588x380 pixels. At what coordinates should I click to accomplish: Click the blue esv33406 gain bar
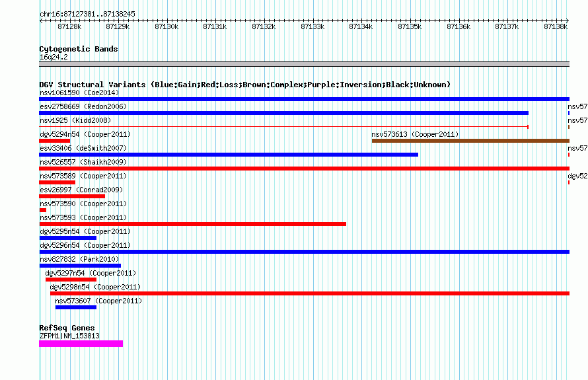[x=229, y=155]
